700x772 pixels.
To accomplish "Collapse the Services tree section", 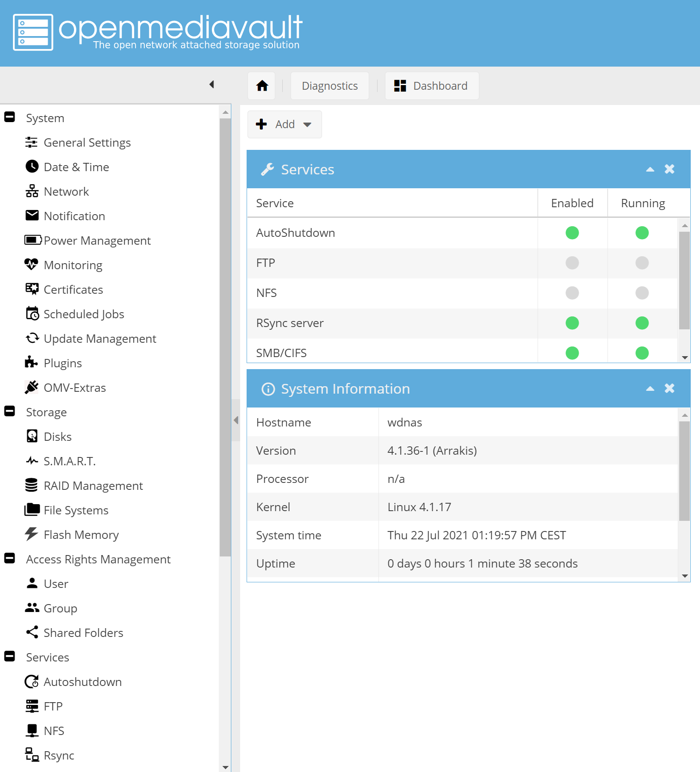I will (x=10, y=657).
